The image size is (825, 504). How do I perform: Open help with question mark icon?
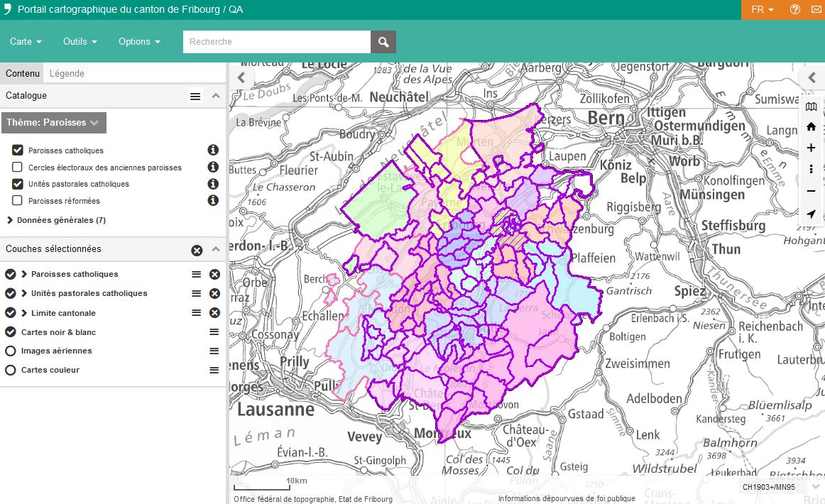794,10
